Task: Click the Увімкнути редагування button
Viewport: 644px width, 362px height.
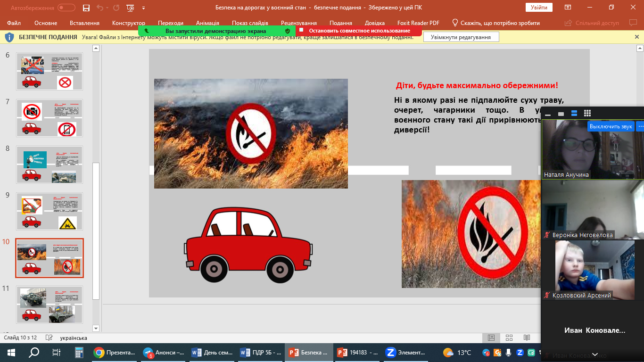Action: 461,37
